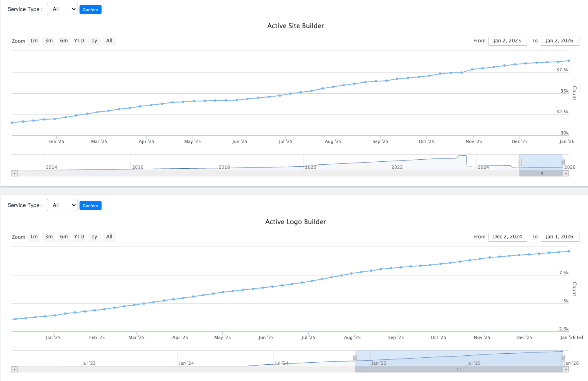Viewport: 588px width, 381px height.
Task: Click left scroll arrow of Site Builder navigator
Action: tap(15, 174)
